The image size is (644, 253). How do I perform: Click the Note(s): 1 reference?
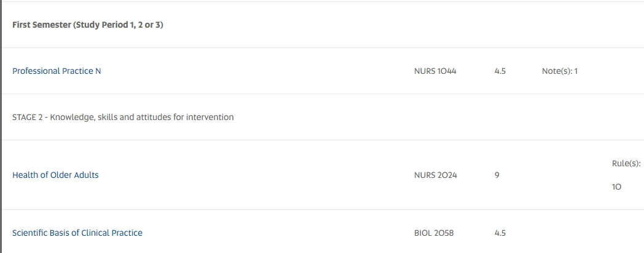(x=559, y=71)
